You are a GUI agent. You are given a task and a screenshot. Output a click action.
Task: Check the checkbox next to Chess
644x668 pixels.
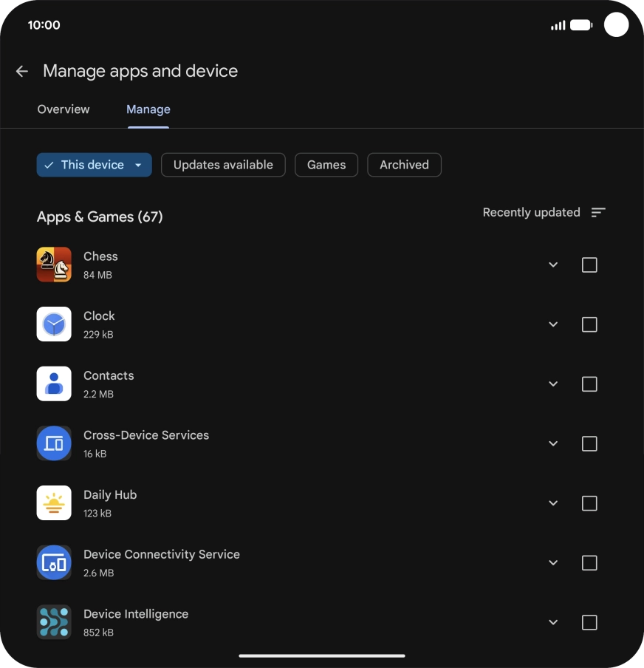point(589,265)
